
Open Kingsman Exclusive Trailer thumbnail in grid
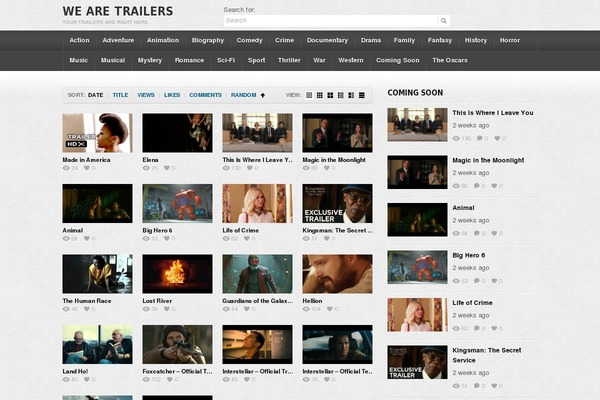pos(337,204)
